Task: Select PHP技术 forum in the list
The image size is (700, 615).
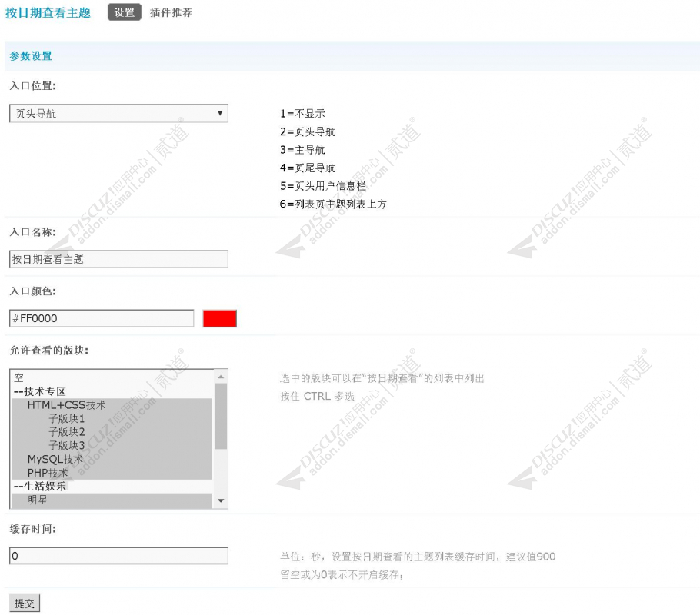Action: coord(112,473)
